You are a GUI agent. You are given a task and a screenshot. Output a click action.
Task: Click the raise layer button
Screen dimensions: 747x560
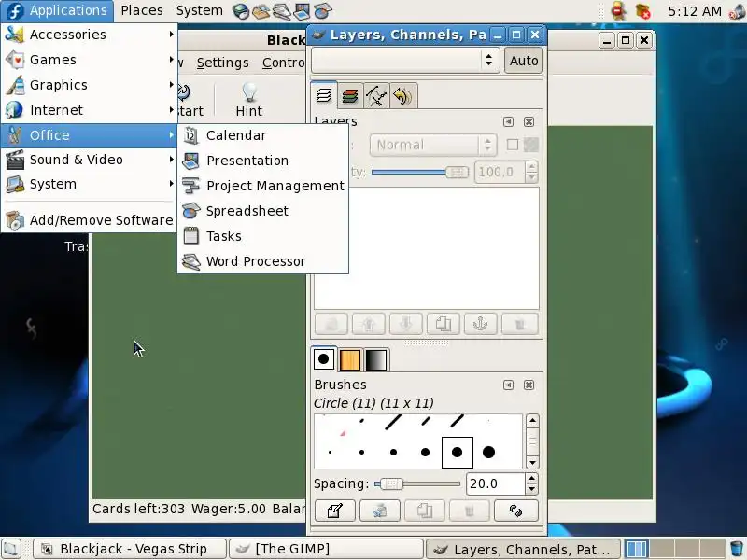[x=369, y=324]
